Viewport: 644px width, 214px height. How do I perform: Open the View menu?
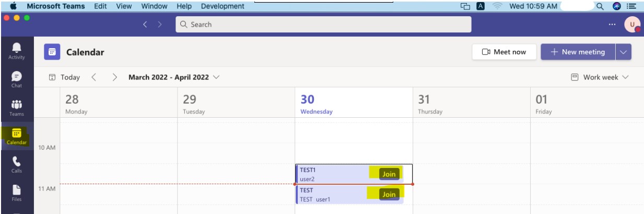click(x=124, y=6)
